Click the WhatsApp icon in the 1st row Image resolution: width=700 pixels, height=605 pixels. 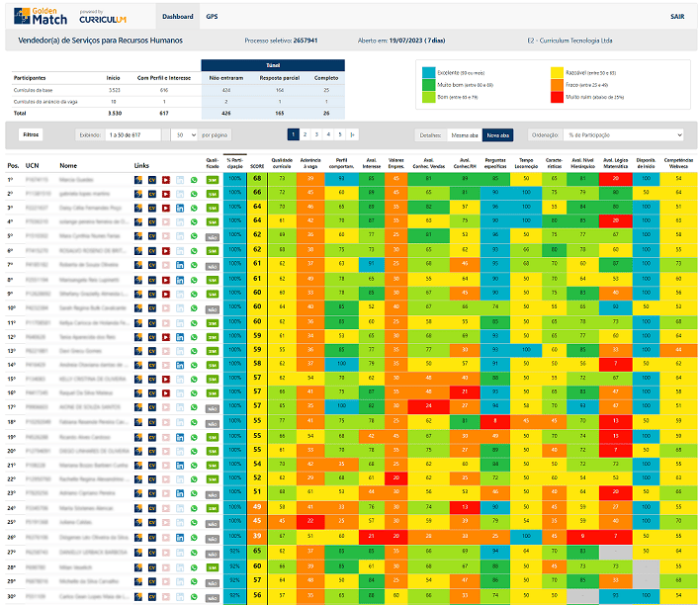[x=193, y=180]
